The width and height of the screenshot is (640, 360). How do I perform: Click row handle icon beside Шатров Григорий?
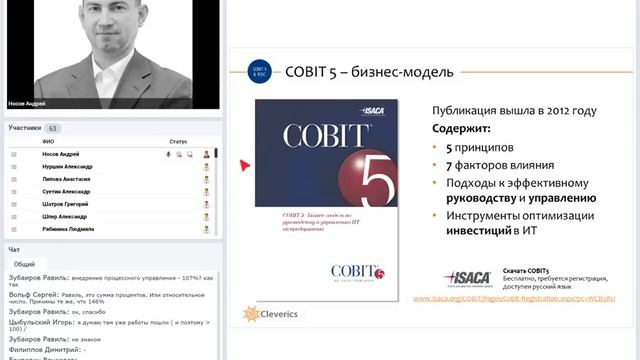tap(14, 204)
